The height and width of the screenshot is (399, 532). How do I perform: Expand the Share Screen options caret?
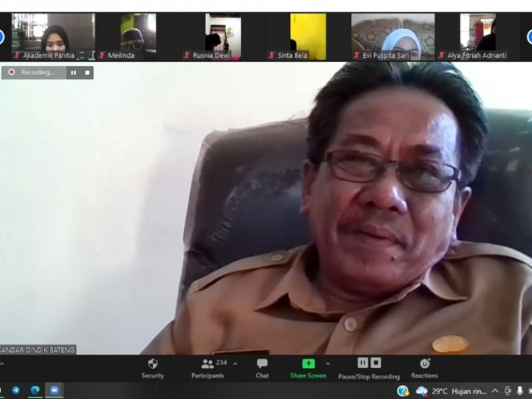[x=328, y=364]
